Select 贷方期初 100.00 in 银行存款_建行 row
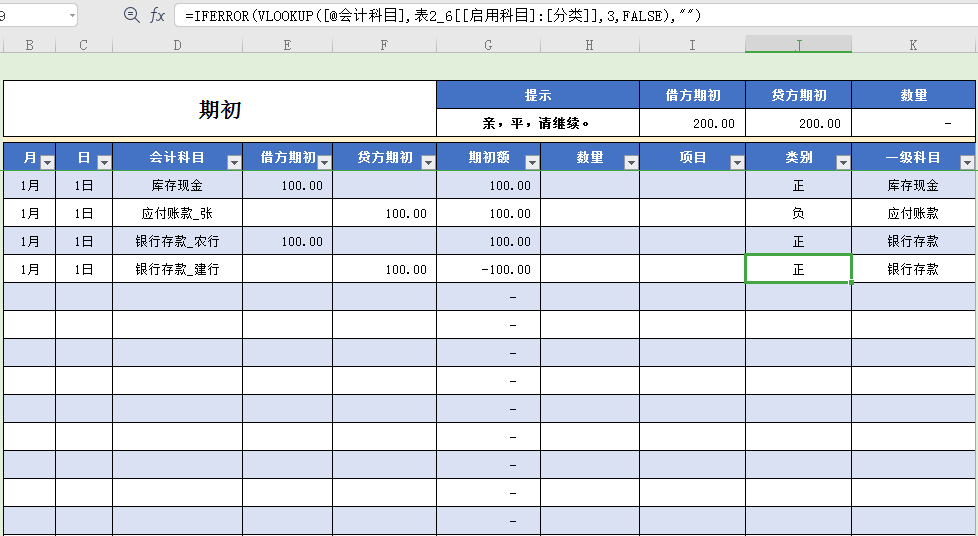This screenshot has width=978, height=536. click(384, 269)
